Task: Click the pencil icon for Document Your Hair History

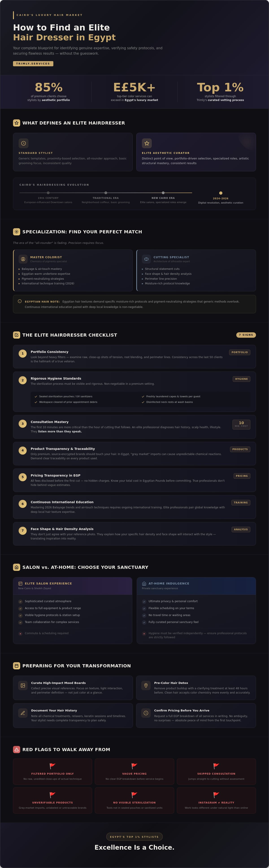Action: (23, 713)
